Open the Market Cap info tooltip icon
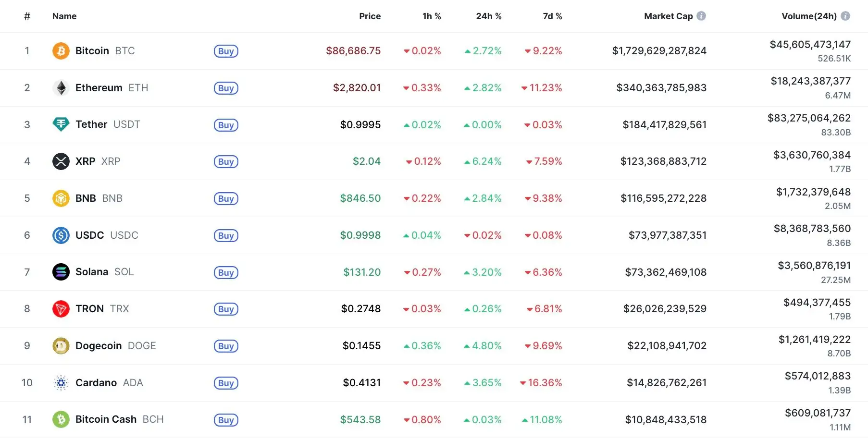This screenshot has width=868, height=440. click(702, 15)
